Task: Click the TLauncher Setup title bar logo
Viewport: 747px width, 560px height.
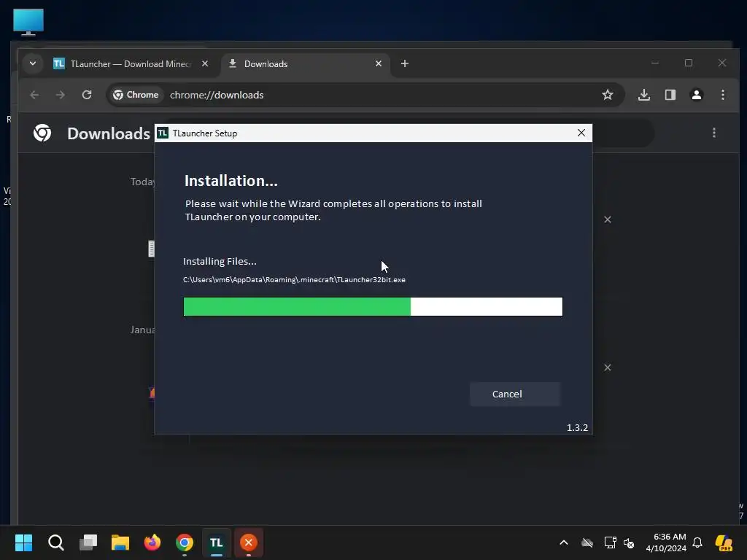Action: coord(163,133)
